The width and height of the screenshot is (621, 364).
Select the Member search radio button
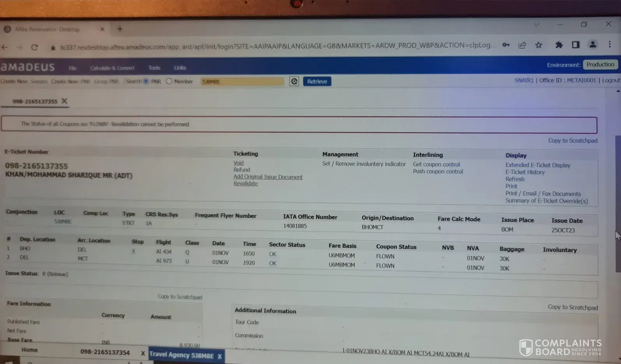tap(169, 81)
